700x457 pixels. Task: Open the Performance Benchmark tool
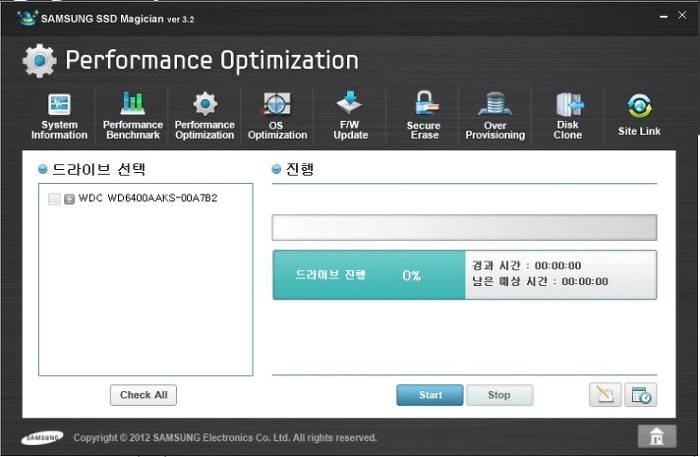pyautogui.click(x=133, y=116)
